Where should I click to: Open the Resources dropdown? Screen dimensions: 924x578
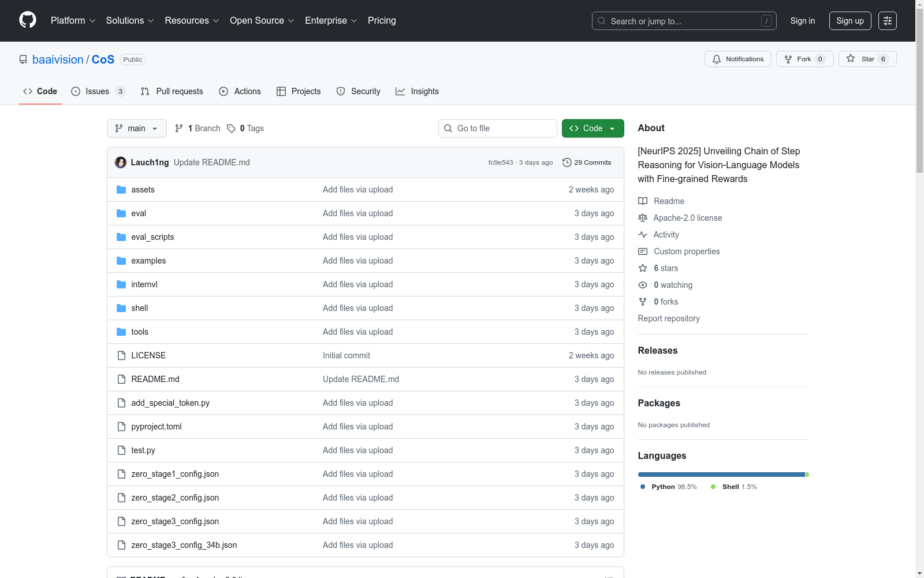click(192, 21)
